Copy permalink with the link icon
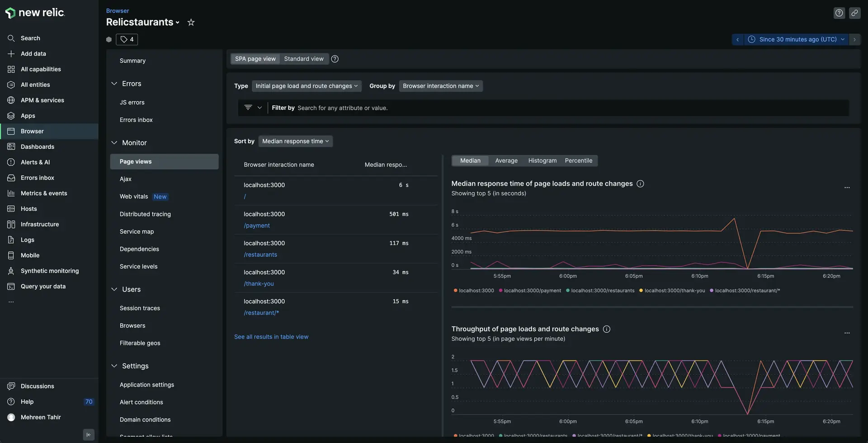Viewport: 868px width, 443px height. coord(854,13)
